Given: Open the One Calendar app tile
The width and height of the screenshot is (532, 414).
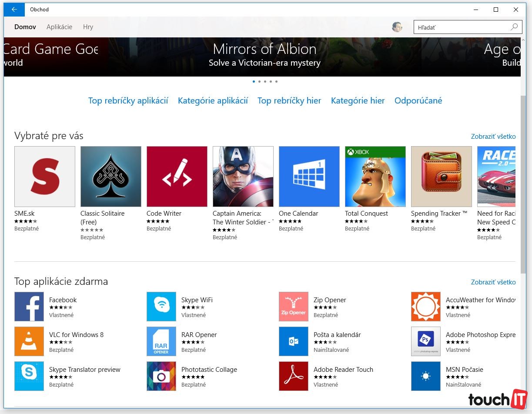Looking at the screenshot, I should 309,177.
